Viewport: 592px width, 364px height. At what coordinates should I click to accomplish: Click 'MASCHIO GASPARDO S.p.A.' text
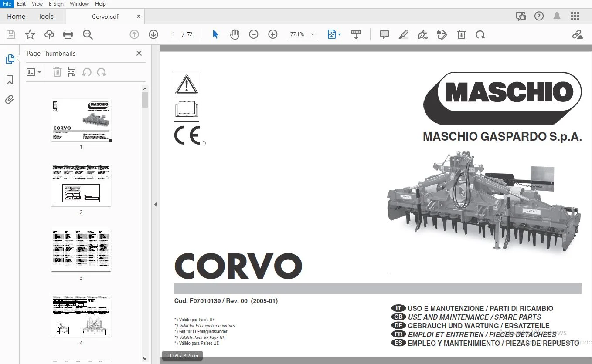[x=502, y=137]
